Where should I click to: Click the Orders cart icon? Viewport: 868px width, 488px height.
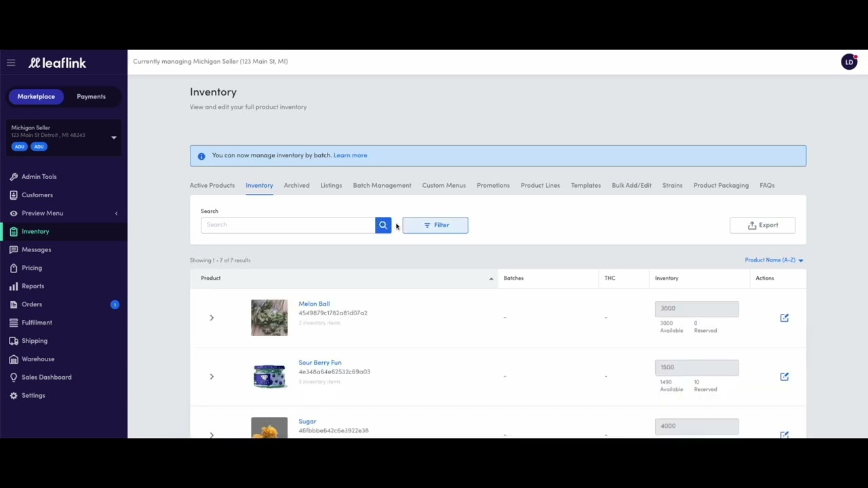(14, 305)
